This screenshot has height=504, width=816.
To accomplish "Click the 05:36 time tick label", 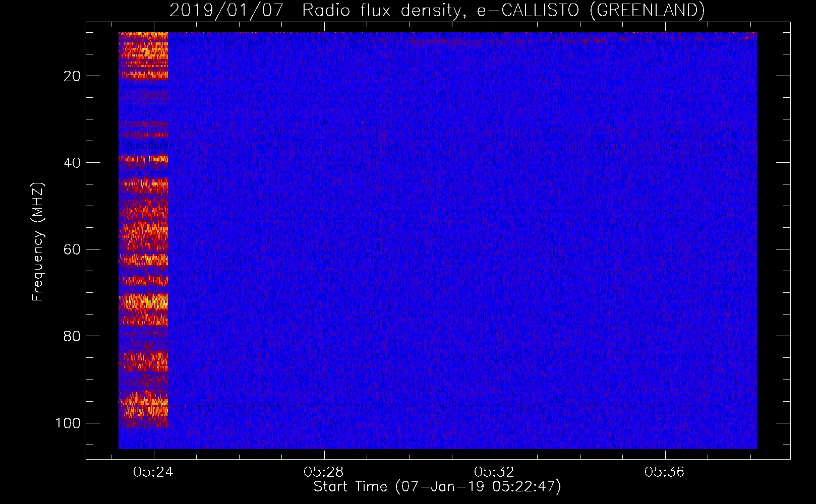I will point(664,472).
